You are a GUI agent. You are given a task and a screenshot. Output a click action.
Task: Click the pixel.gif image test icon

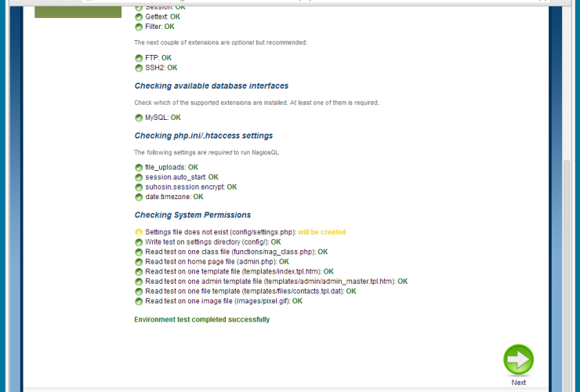(139, 301)
